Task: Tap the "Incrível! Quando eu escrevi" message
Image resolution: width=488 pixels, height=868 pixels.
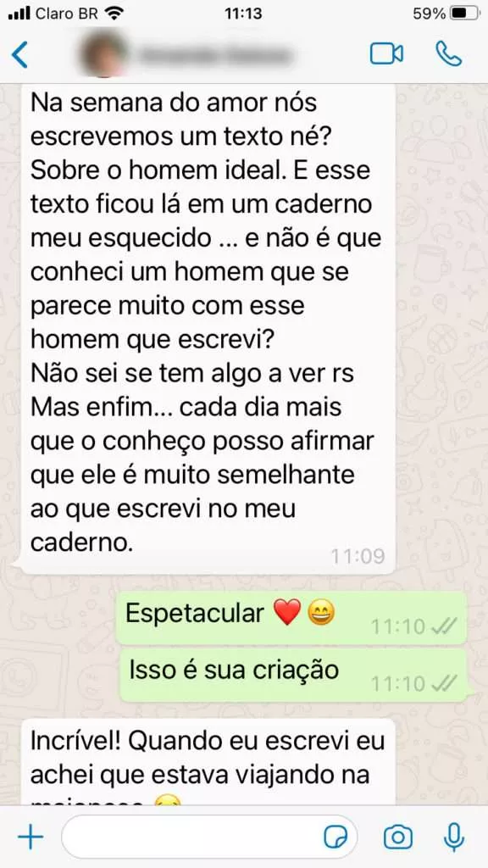Action: click(x=208, y=762)
